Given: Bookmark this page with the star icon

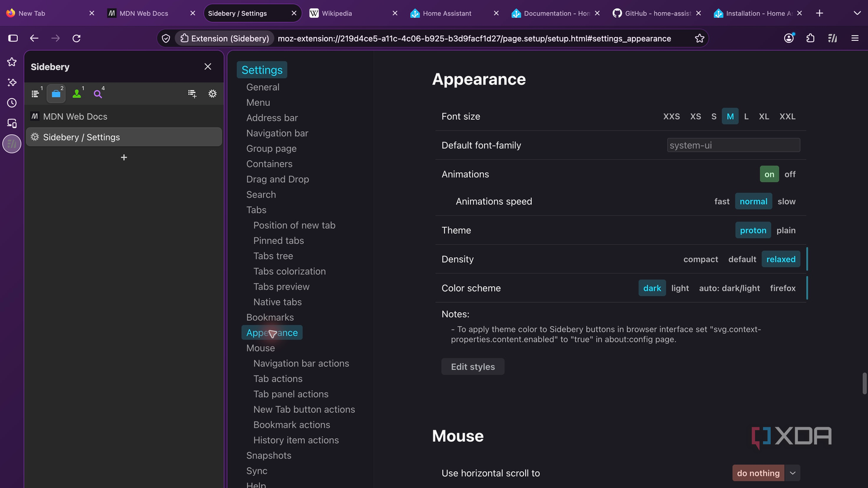Looking at the screenshot, I should (x=700, y=38).
